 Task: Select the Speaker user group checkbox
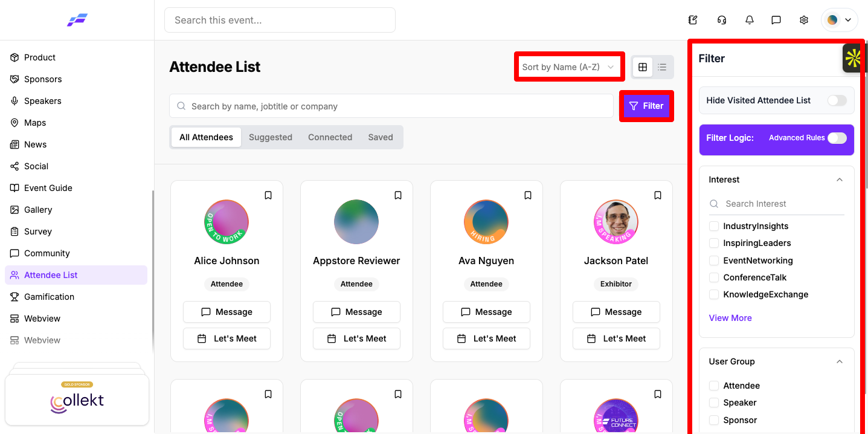(714, 403)
